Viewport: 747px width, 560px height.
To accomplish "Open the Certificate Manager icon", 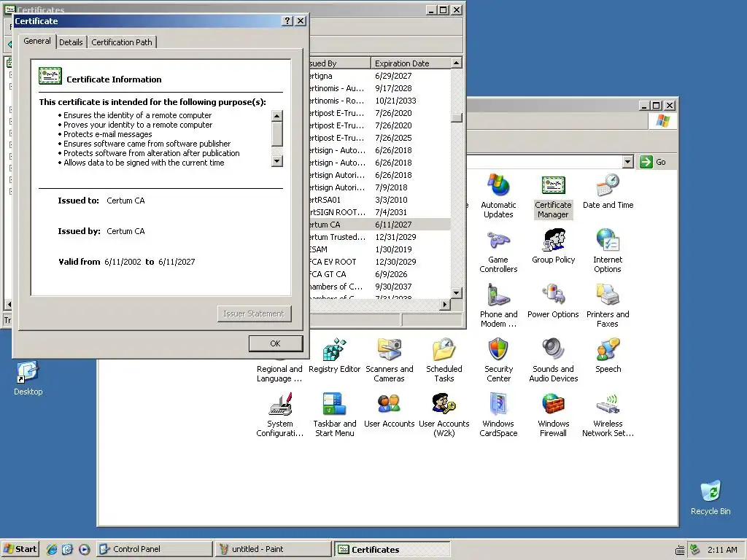I will tap(553, 196).
